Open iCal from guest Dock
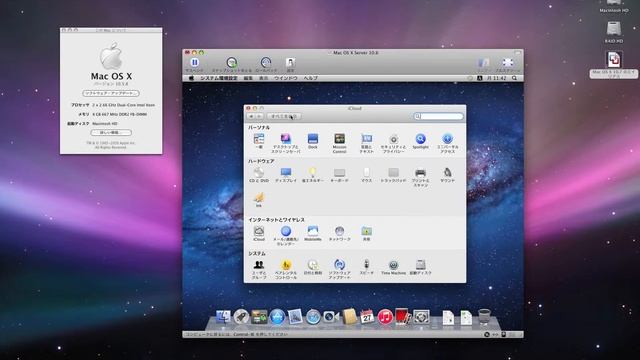 (x=367, y=317)
